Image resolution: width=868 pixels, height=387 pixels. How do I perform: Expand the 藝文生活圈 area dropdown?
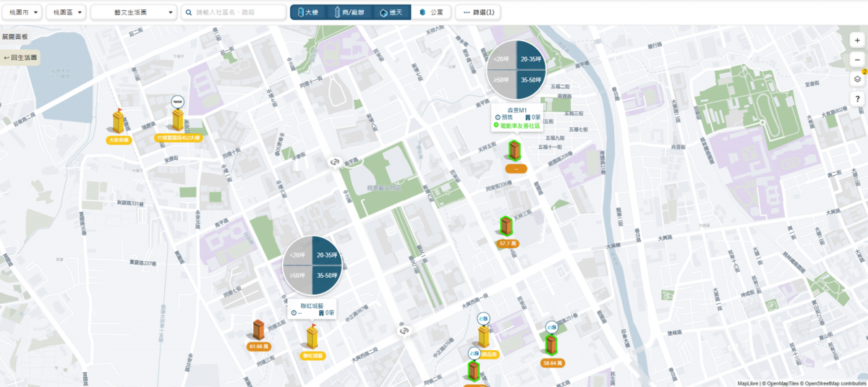pyautogui.click(x=134, y=12)
